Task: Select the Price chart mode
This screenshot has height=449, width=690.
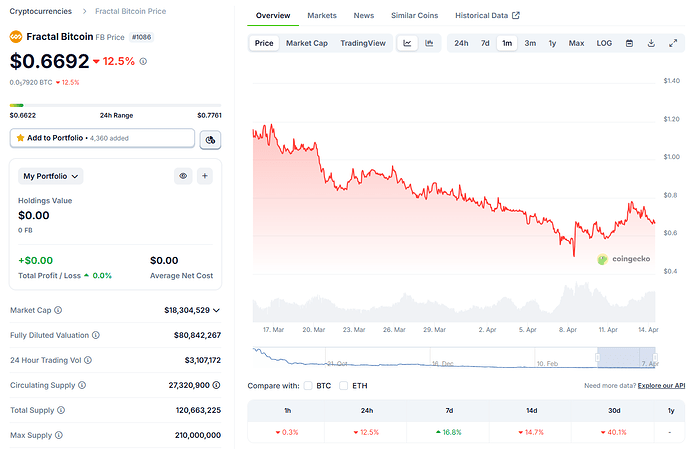Action: pos(264,43)
